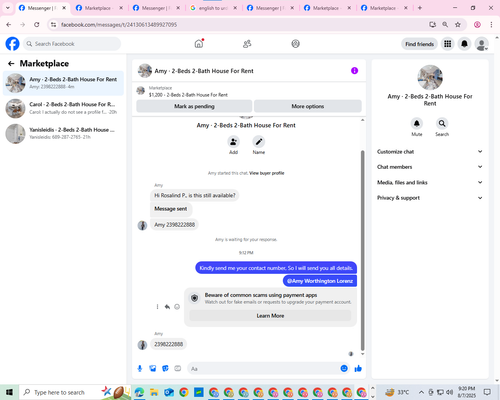Attach a photo file to the message

tap(153, 368)
